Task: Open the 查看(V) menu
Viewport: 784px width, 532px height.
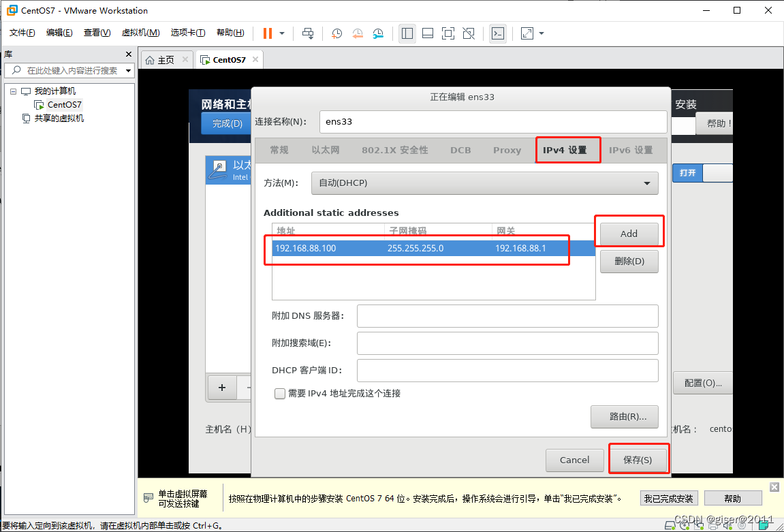Action: click(97, 33)
